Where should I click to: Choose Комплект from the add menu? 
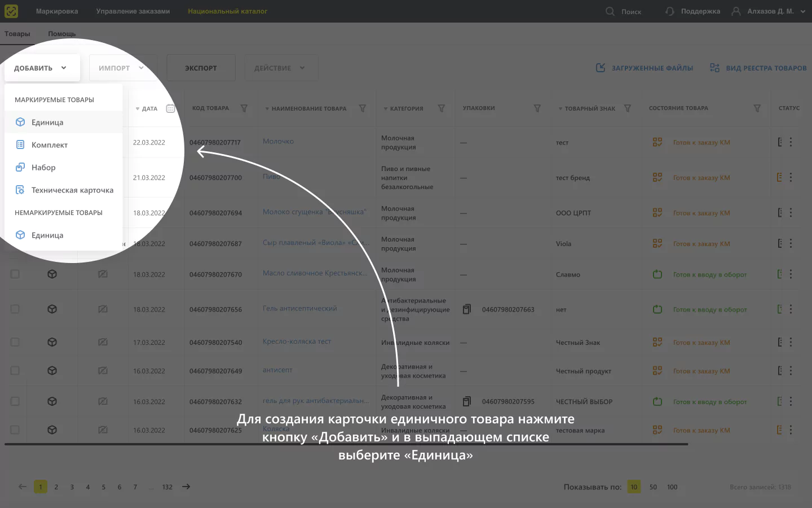click(63, 144)
